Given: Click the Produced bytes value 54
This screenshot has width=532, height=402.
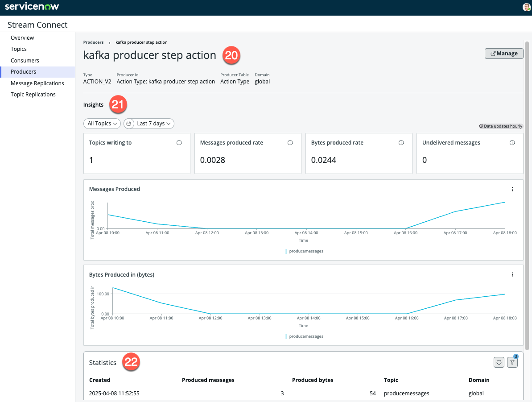Looking at the screenshot, I should (372, 394).
